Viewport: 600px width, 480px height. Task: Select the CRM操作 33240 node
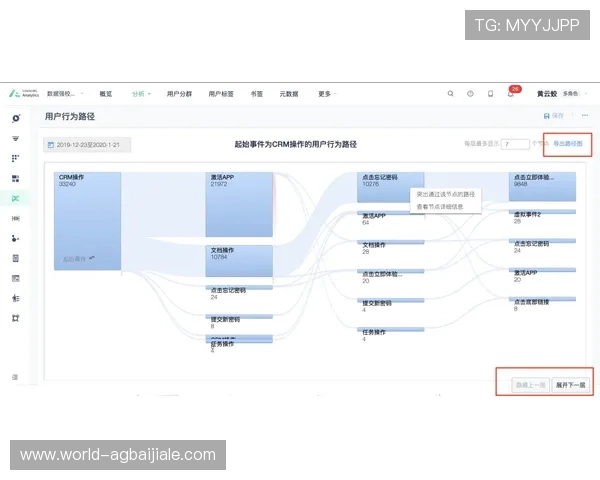(x=87, y=221)
